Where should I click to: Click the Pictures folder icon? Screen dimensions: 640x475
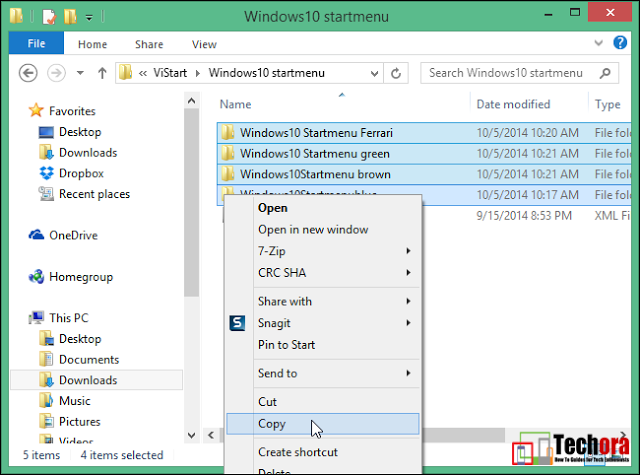(46, 421)
